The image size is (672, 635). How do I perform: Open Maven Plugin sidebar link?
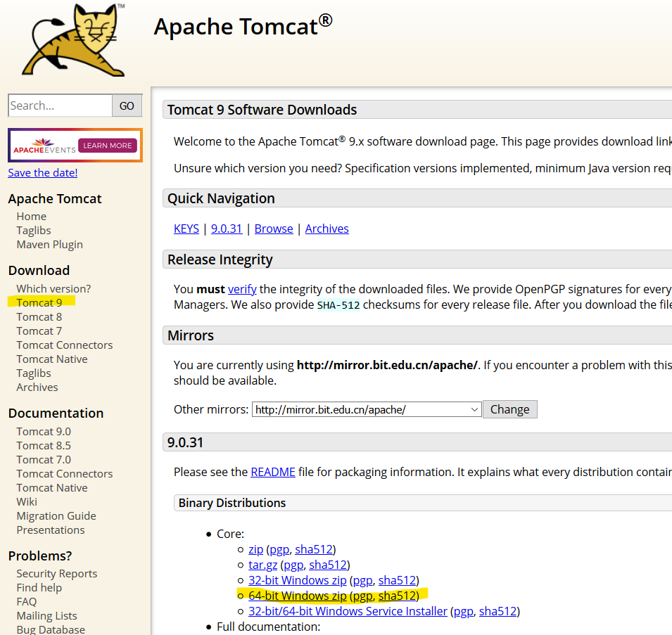click(x=50, y=245)
